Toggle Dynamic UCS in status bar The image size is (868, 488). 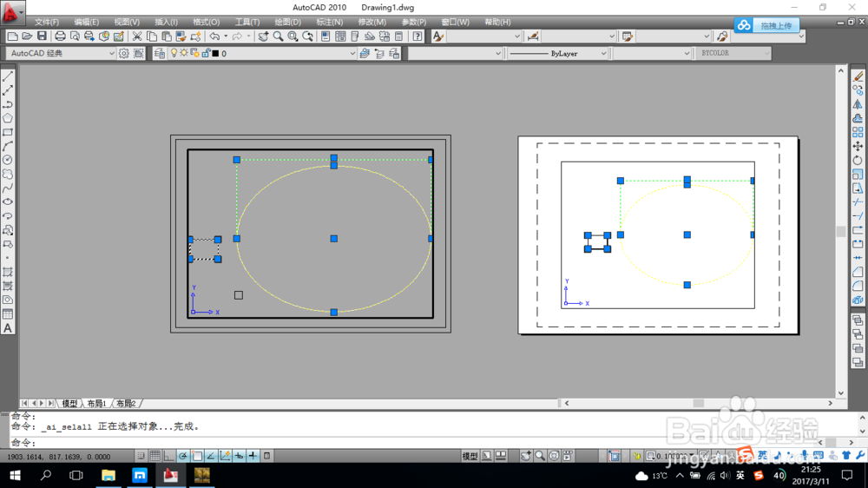225,456
